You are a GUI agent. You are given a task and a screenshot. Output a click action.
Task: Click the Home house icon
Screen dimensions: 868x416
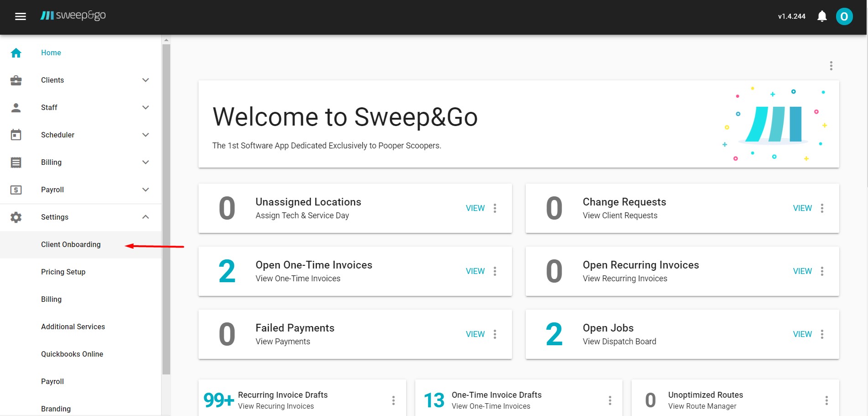pos(16,53)
